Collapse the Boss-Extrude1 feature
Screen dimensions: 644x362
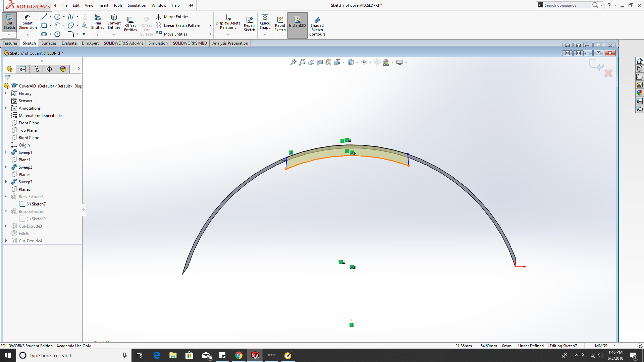tap(6, 196)
